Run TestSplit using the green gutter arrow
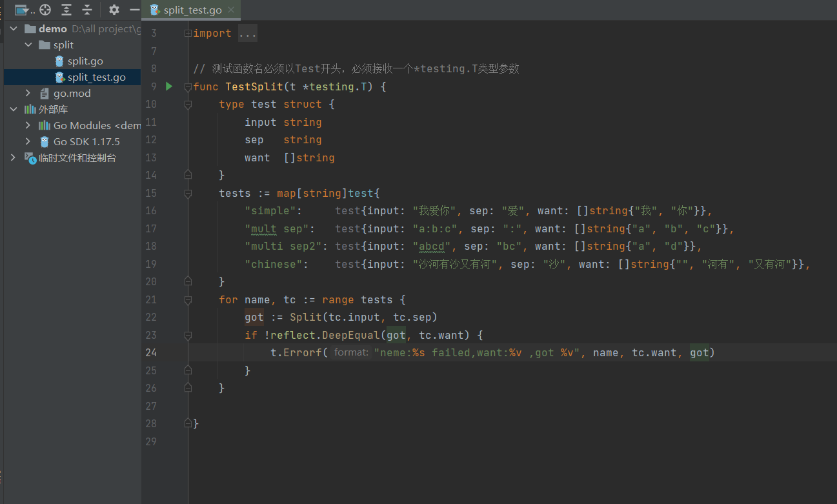 (x=169, y=86)
